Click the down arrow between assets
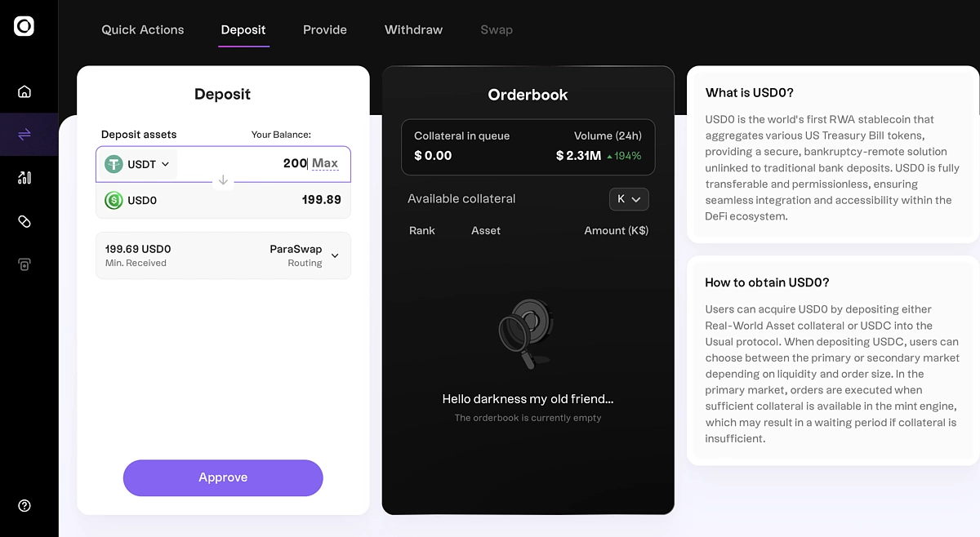This screenshot has width=980, height=537. point(223,180)
